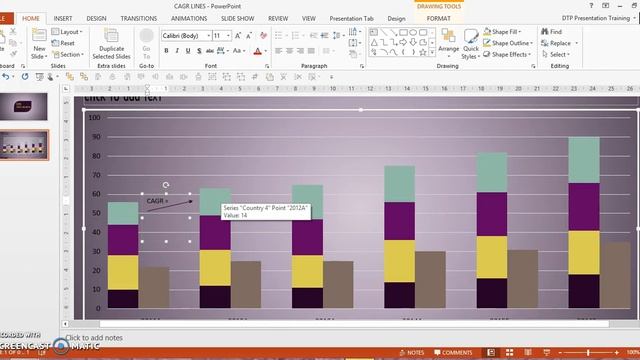Open the HOME ribbon tab
Viewport: 640px width, 360px height.
pyautogui.click(x=31, y=18)
